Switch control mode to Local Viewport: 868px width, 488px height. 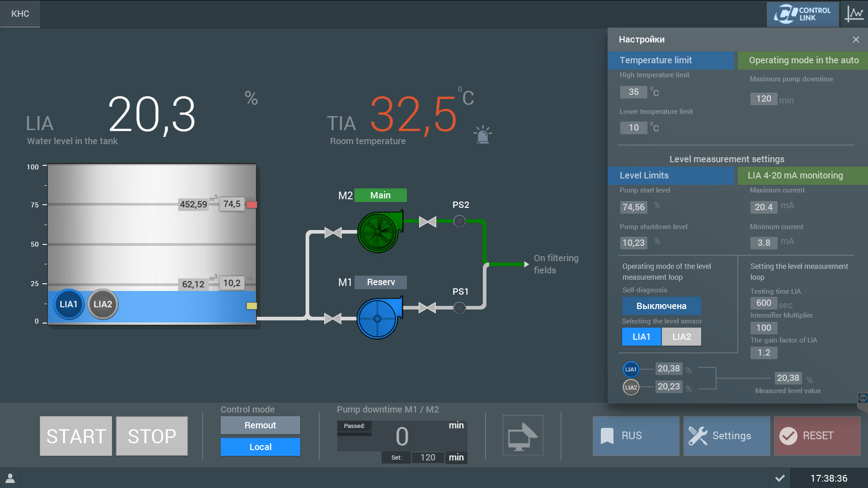point(260,447)
